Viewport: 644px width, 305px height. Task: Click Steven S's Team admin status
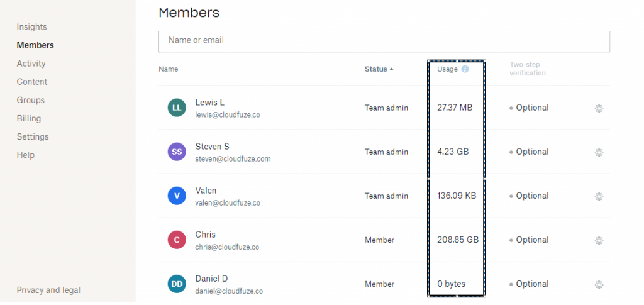pyautogui.click(x=386, y=152)
